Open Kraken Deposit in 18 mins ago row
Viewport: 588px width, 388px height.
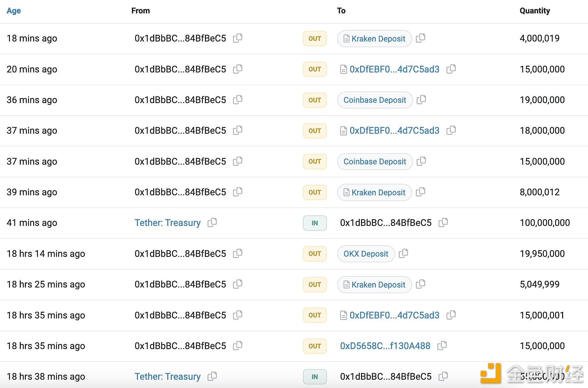coord(378,39)
